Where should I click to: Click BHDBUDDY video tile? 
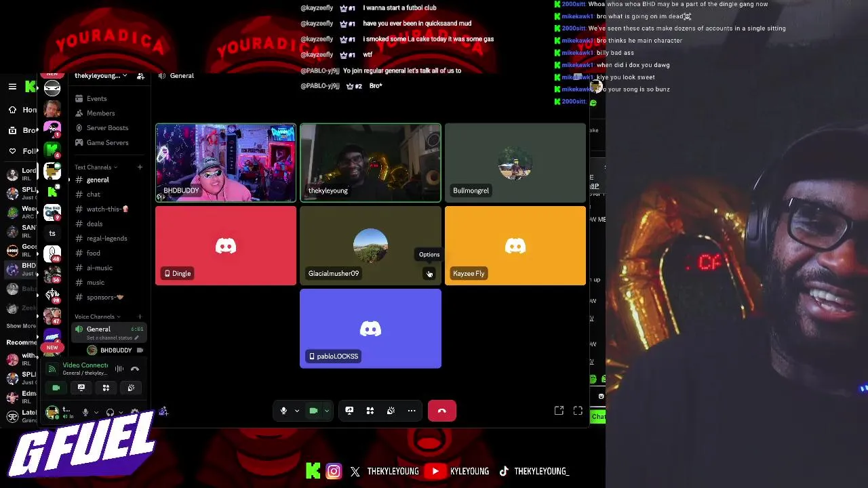(x=226, y=163)
